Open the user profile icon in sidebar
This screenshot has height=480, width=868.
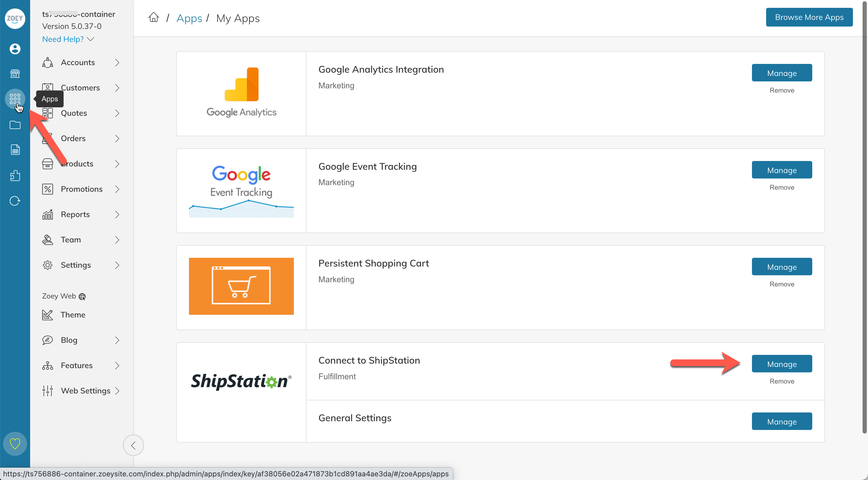coord(15,49)
